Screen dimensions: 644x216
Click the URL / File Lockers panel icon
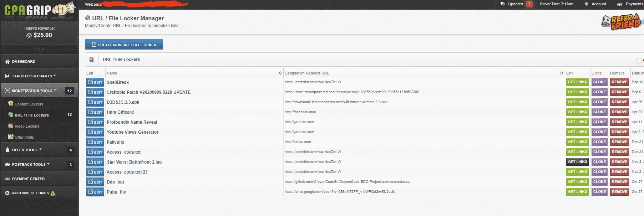[91, 59]
